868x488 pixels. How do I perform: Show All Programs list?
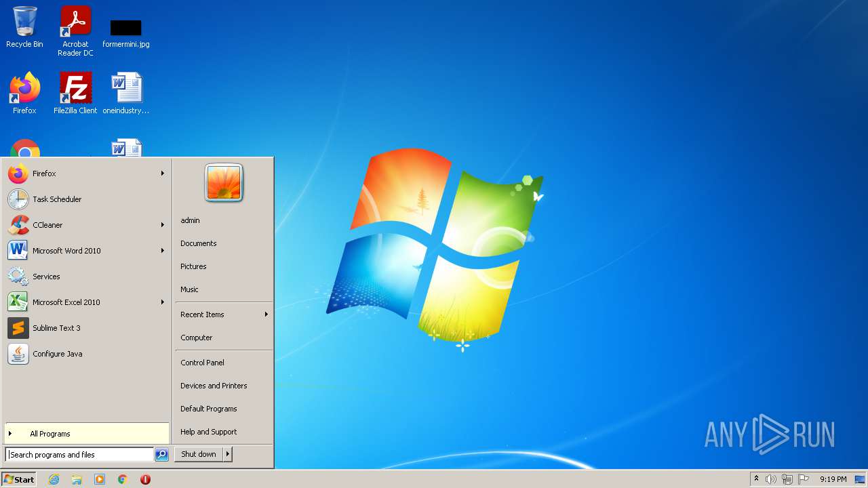pos(86,434)
